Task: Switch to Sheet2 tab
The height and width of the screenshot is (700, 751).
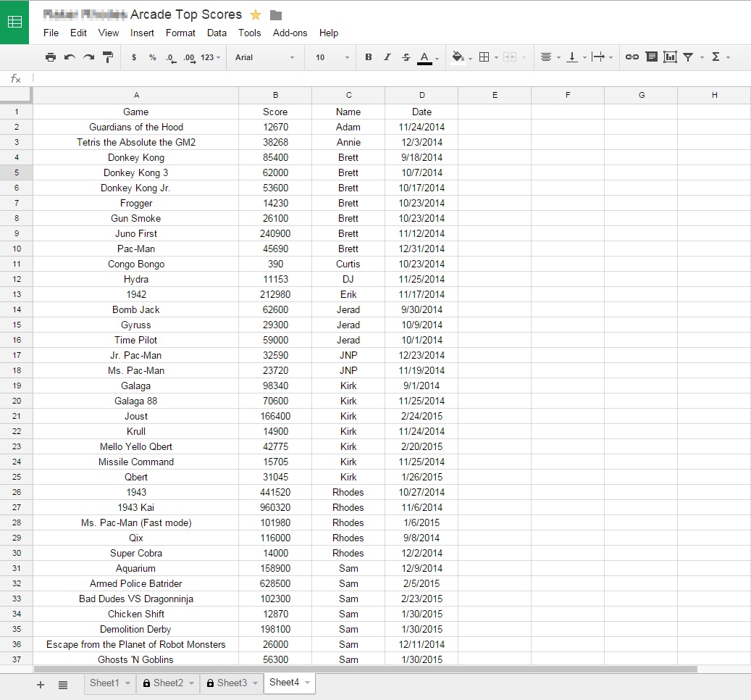Action: (x=167, y=683)
